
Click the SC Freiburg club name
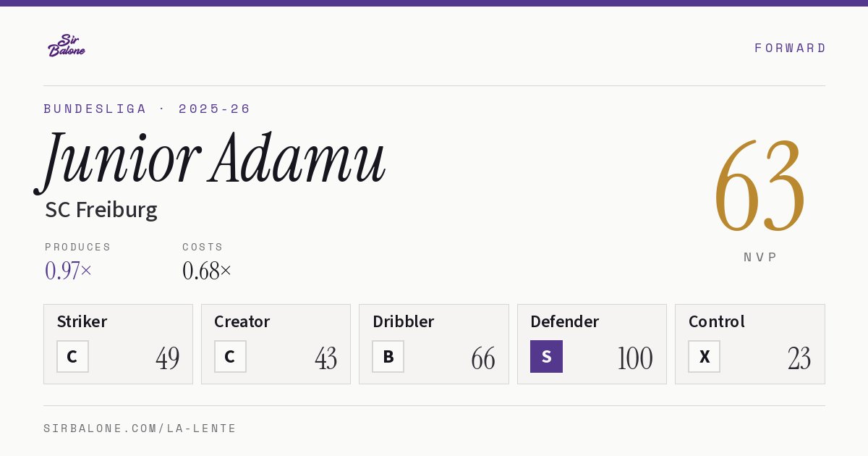(101, 210)
